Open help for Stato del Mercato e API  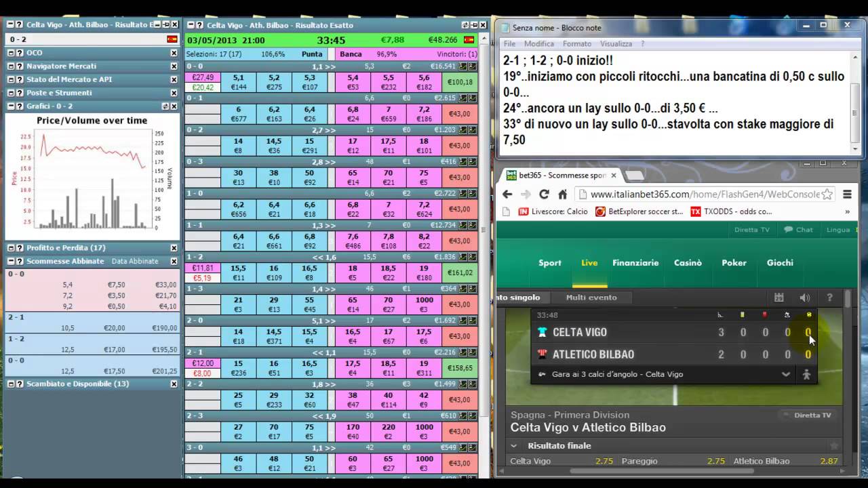(20, 79)
